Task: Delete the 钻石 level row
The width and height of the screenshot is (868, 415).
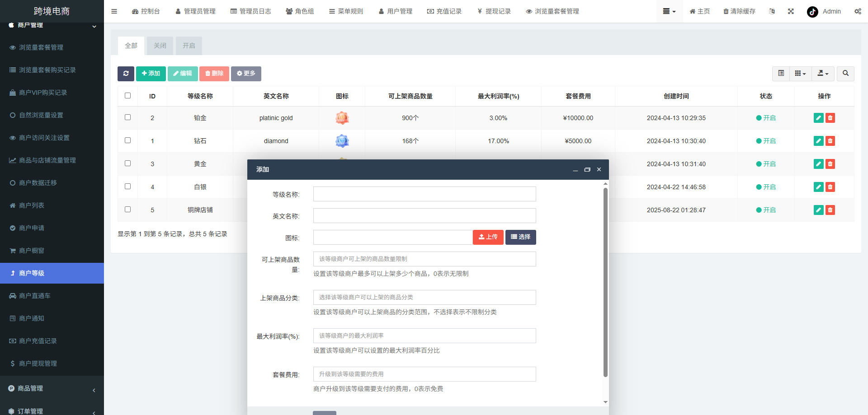Action: (x=830, y=141)
